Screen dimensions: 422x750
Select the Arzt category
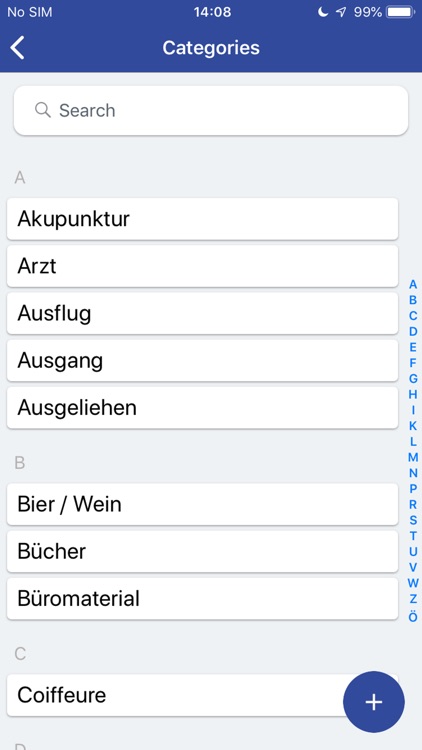(202, 266)
